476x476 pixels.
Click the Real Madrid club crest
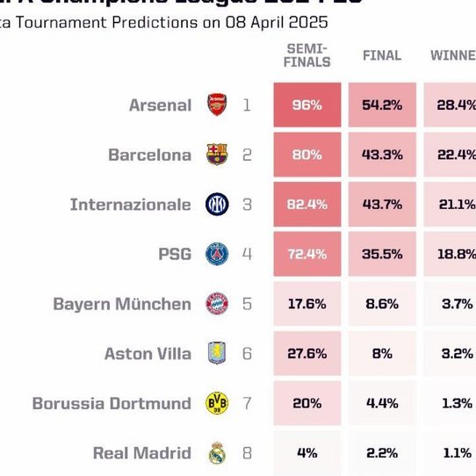pos(217,452)
